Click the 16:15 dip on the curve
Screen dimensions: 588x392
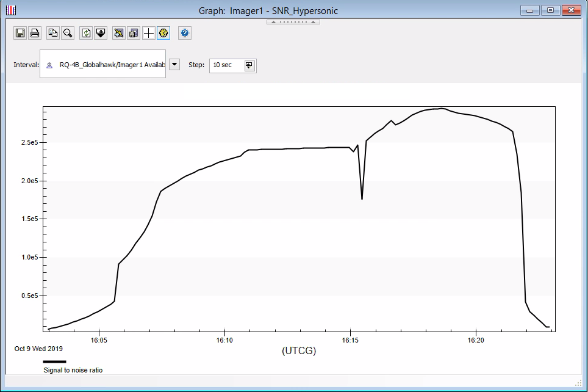tap(362, 198)
